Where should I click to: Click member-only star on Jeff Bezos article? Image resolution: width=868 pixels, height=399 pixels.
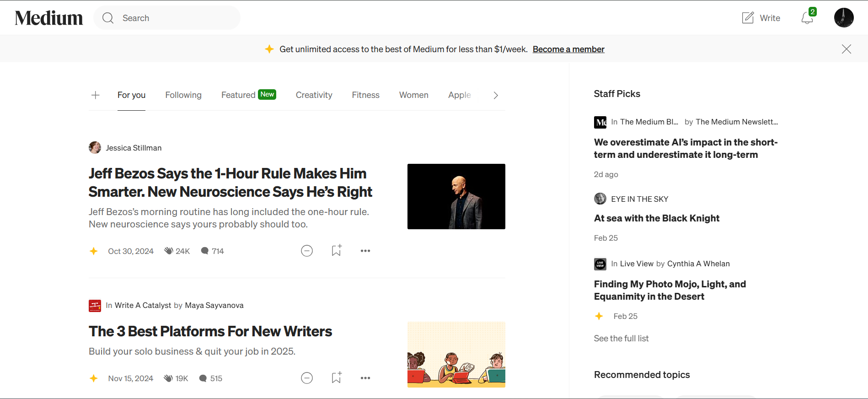94,251
